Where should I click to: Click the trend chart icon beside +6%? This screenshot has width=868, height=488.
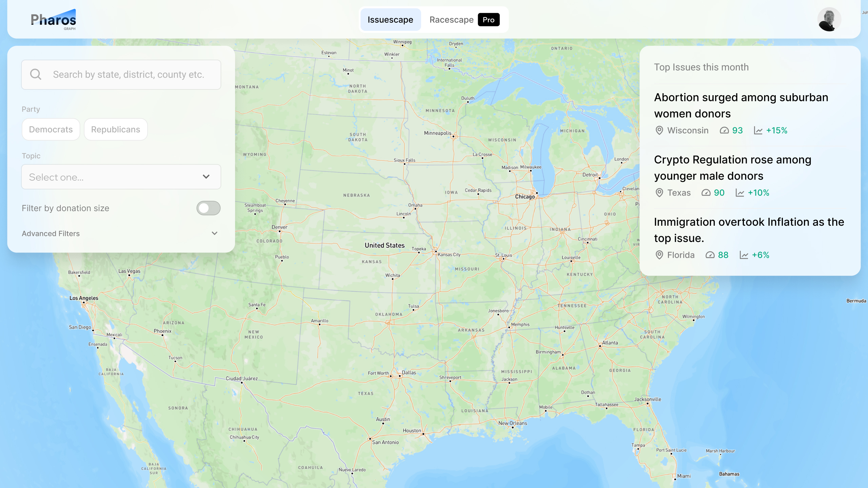coord(744,255)
